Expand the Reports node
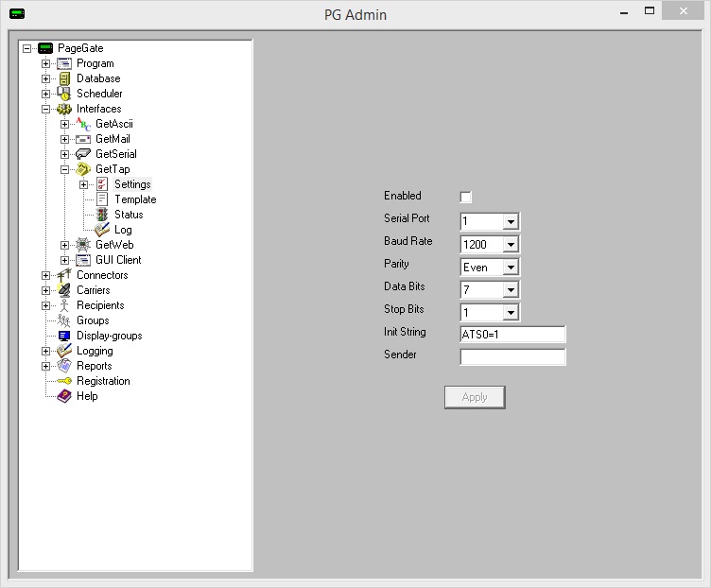Viewport: 711px width, 588px height. pos(45,366)
